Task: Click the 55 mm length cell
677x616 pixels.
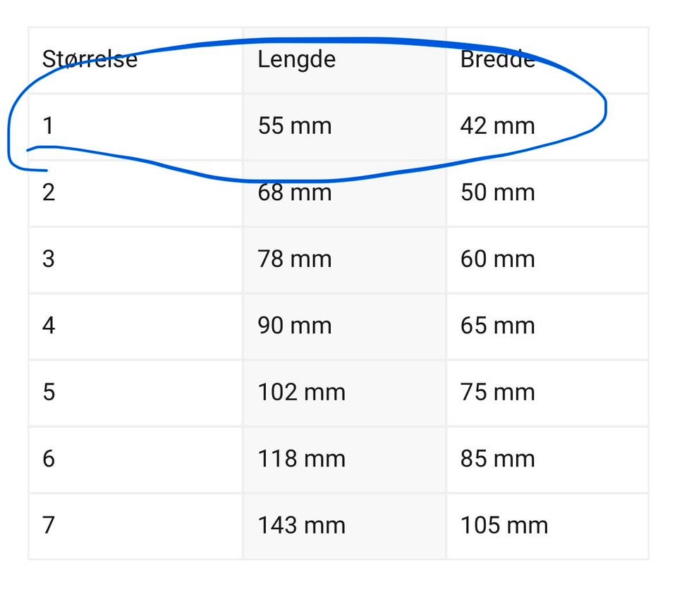Action: 345,127
